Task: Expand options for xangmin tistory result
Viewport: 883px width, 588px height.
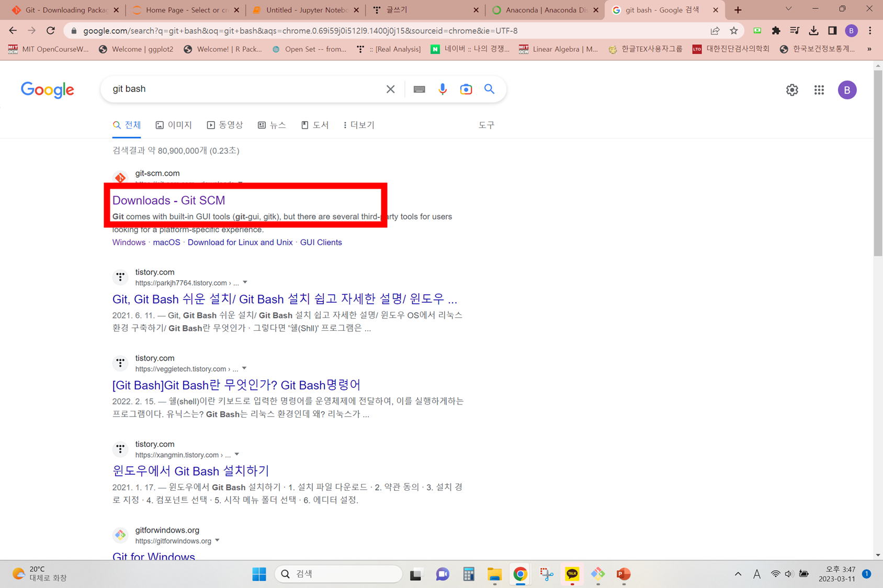Action: coord(237,454)
